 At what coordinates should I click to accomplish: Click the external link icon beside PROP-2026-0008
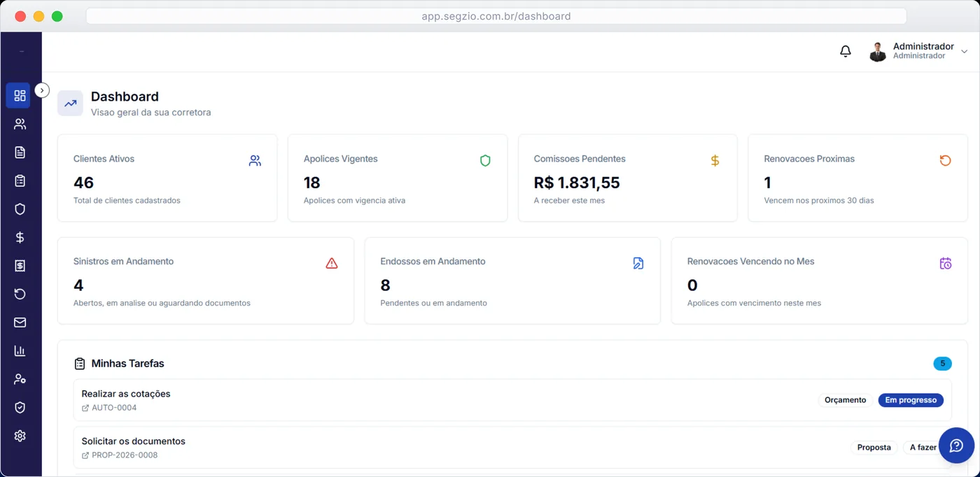click(85, 455)
